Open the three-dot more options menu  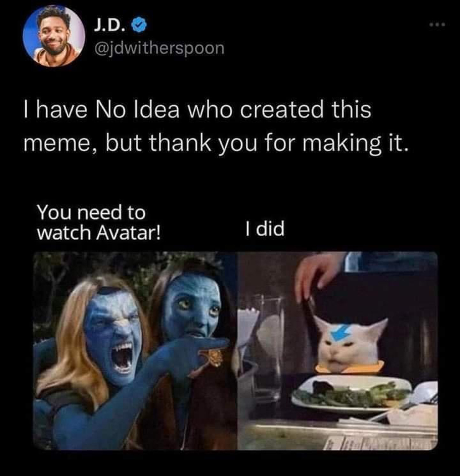pos(437,25)
